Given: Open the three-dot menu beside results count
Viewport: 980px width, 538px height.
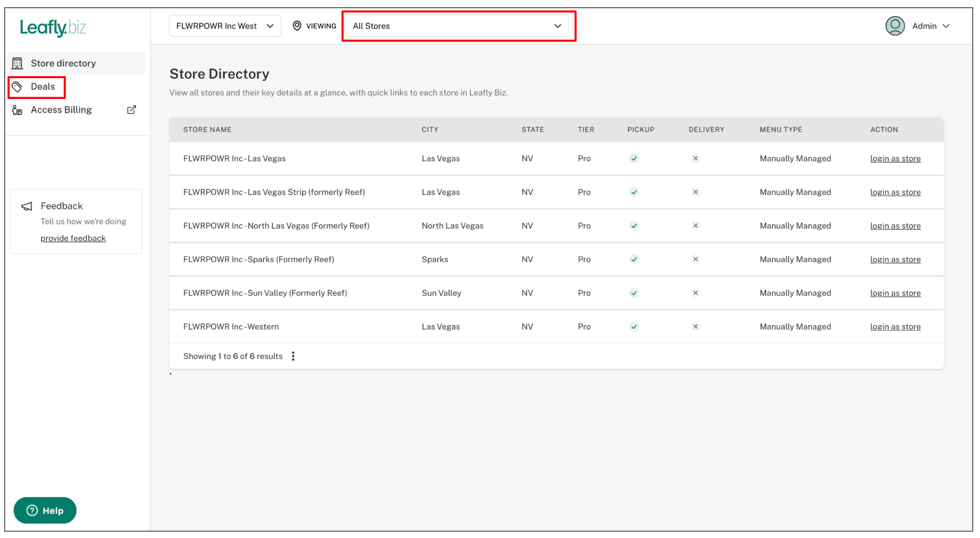Looking at the screenshot, I should click(x=293, y=356).
